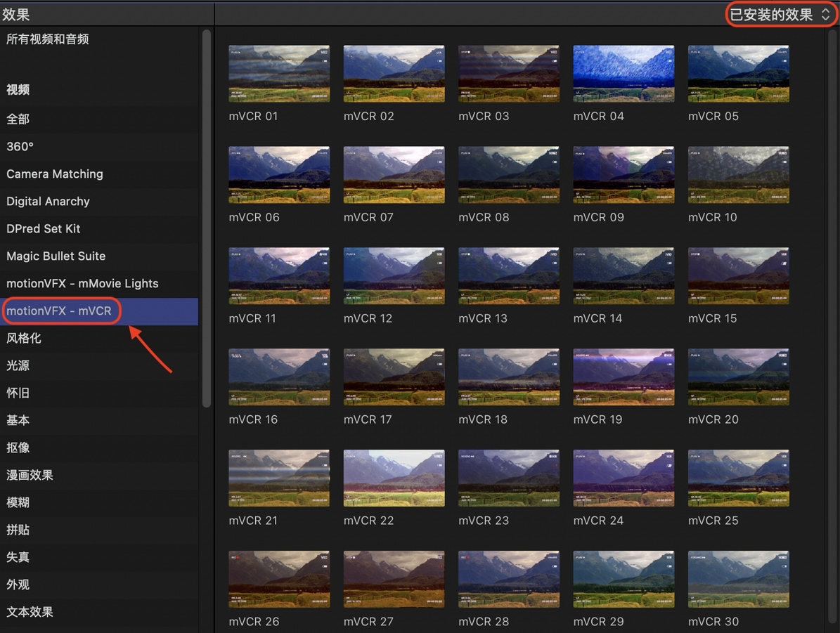The height and width of the screenshot is (633, 840).
Task: Select the 360° effects category
Action: point(20,147)
